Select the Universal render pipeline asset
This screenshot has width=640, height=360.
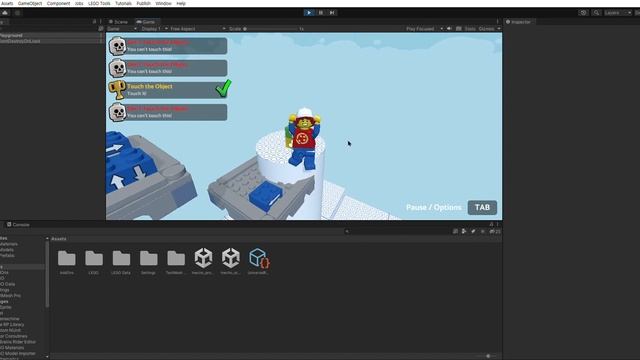pos(258,262)
